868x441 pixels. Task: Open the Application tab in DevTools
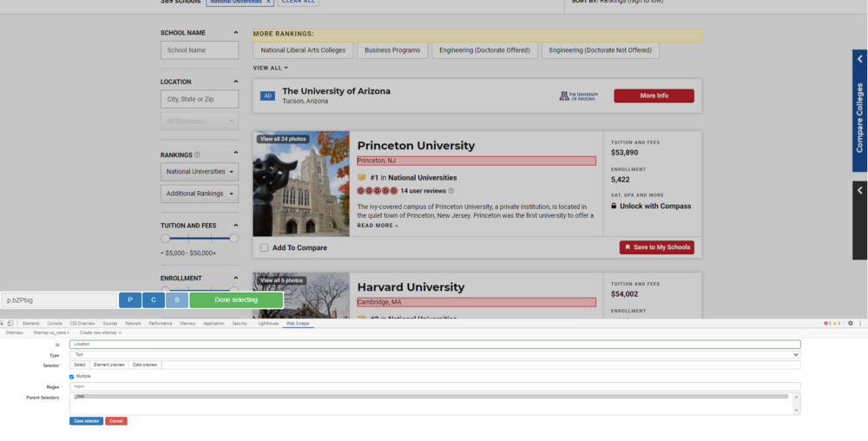click(214, 323)
